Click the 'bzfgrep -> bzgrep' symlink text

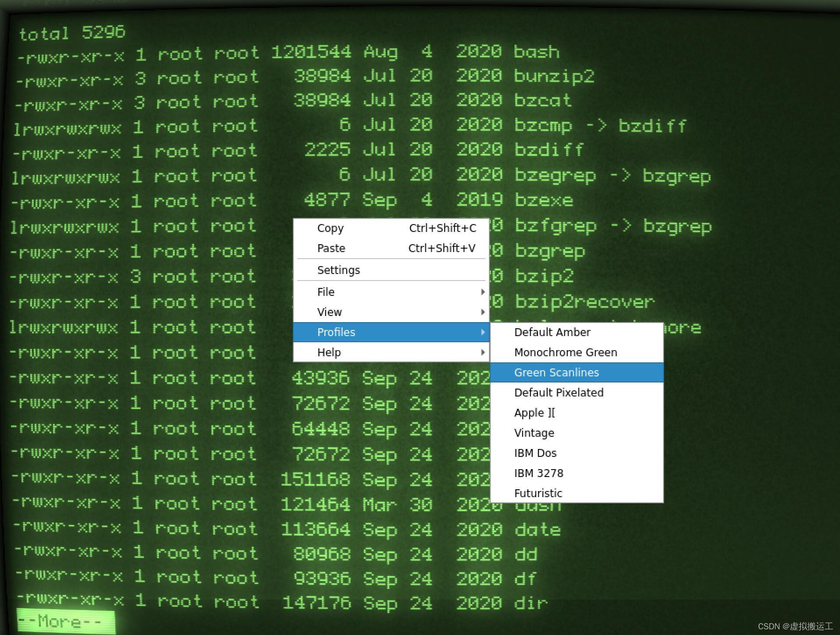coord(613,226)
